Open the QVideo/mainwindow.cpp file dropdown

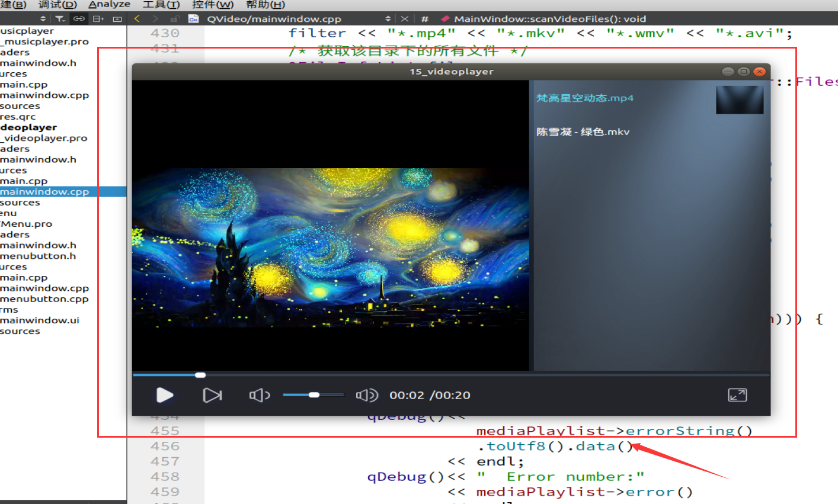click(x=274, y=19)
